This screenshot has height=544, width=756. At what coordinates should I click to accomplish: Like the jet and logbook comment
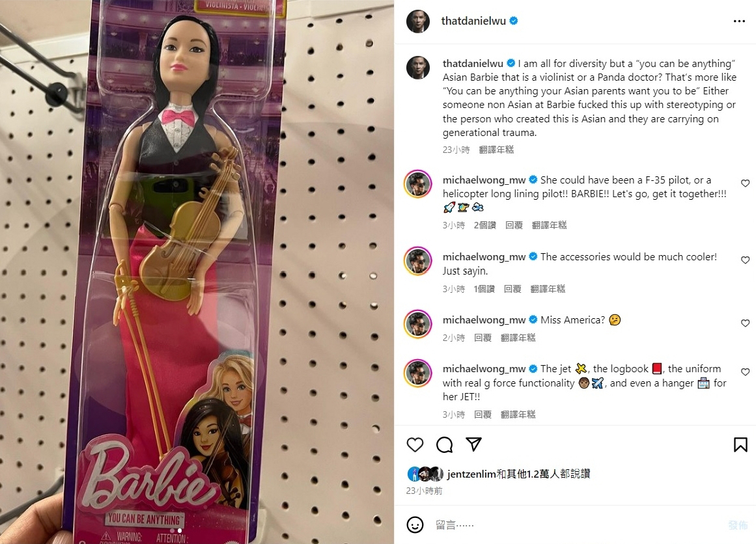point(745,372)
